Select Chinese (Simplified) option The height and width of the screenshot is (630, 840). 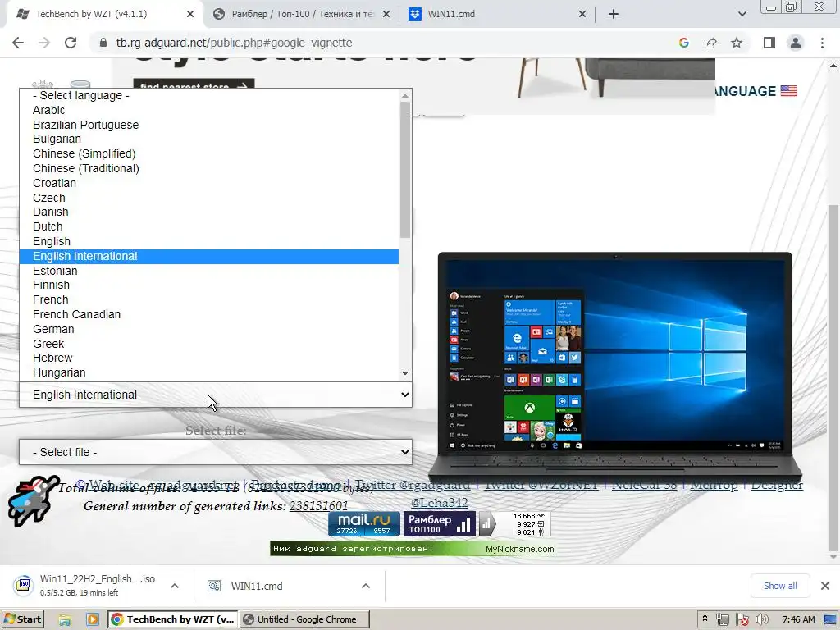click(x=209, y=153)
